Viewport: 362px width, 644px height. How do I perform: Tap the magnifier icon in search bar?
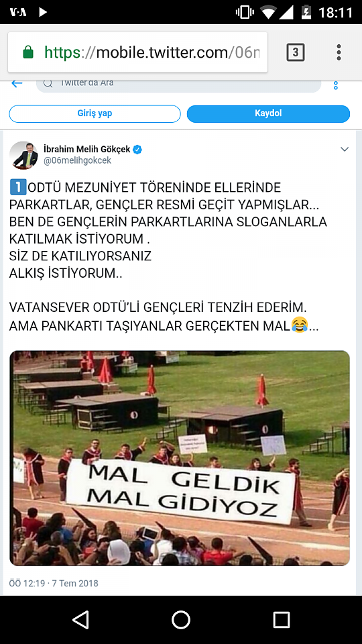pos(48,83)
